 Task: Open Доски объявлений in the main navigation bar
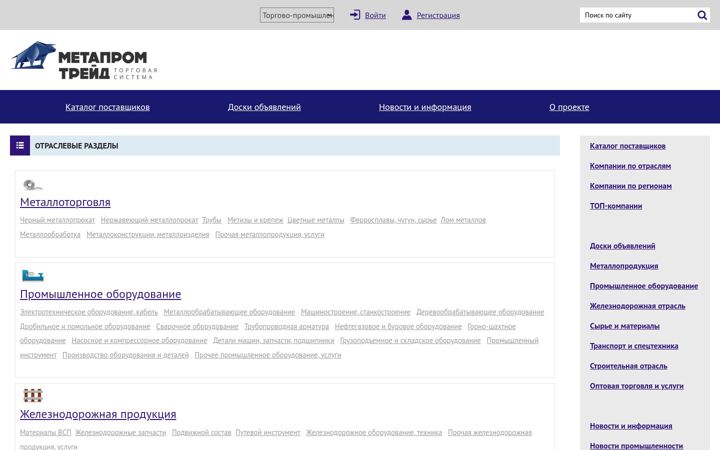(264, 107)
